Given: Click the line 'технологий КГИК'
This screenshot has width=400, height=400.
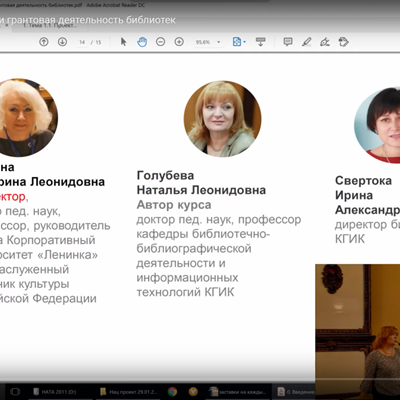Looking at the screenshot, I should pyautogui.click(x=185, y=292).
